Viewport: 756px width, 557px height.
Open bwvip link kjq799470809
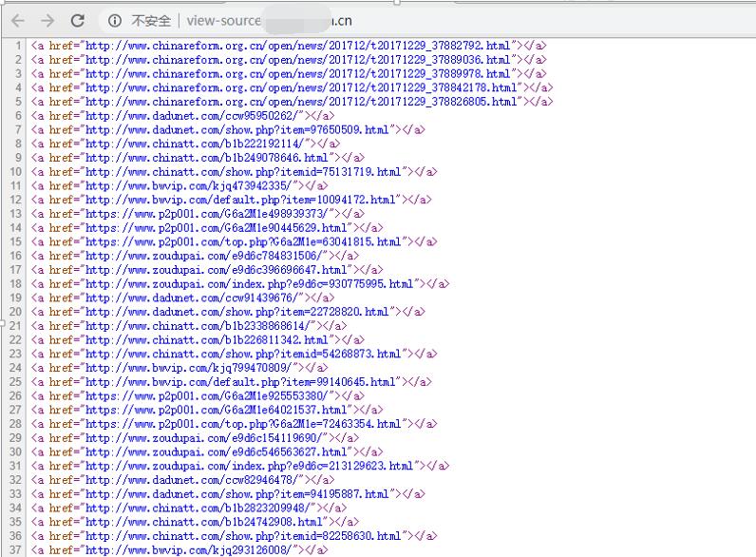[x=189, y=368]
